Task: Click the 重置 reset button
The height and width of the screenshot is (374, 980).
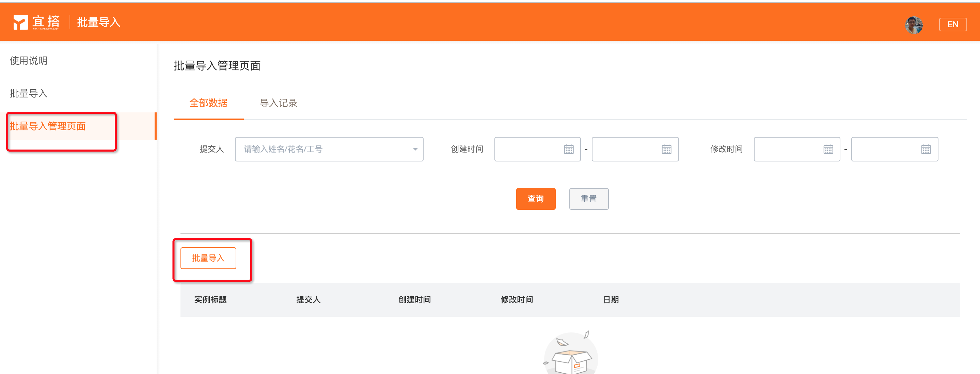Action: [x=588, y=199]
